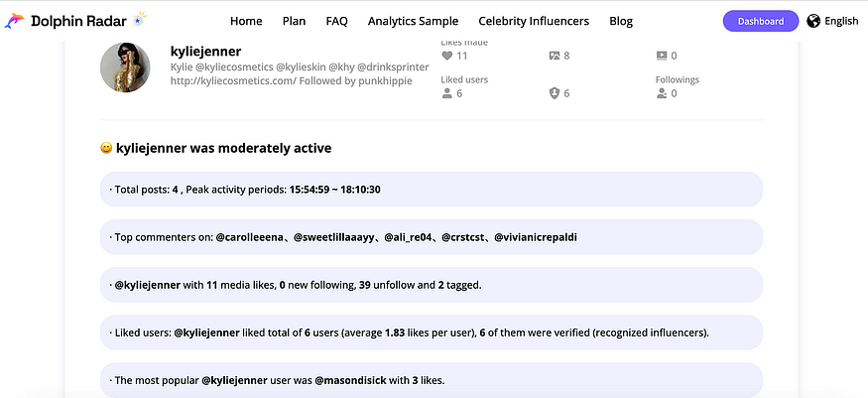
Task: Open Celebrity Influencers page
Action: [534, 21]
